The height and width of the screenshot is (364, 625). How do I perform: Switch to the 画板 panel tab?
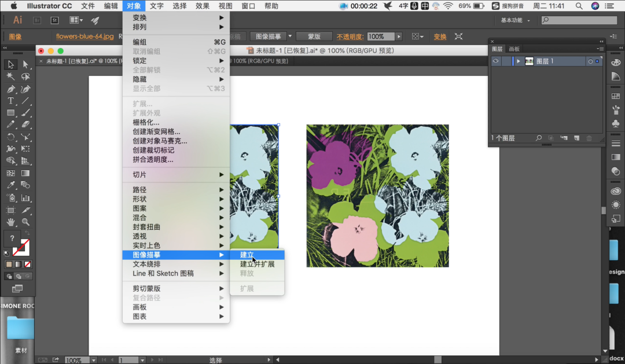514,49
